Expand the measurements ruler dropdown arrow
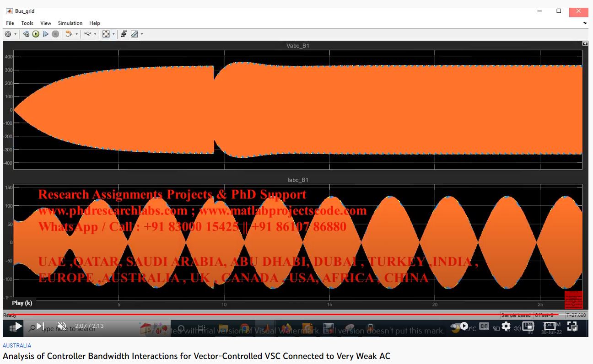The height and width of the screenshot is (364, 593). pos(142,34)
